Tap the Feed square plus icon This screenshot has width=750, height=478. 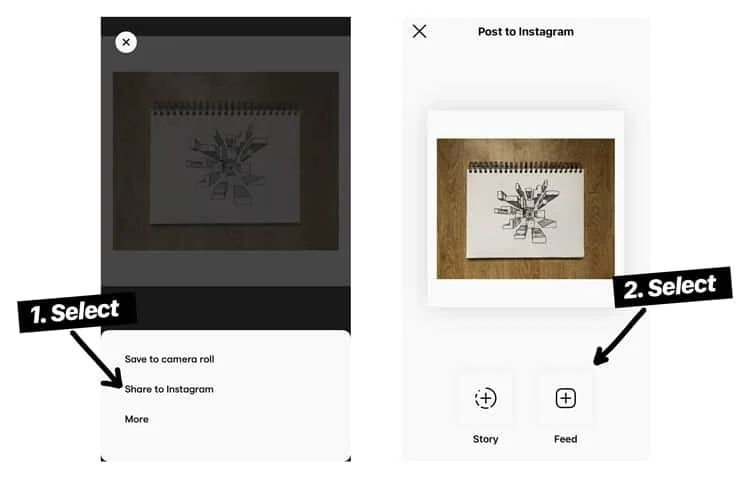[565, 398]
